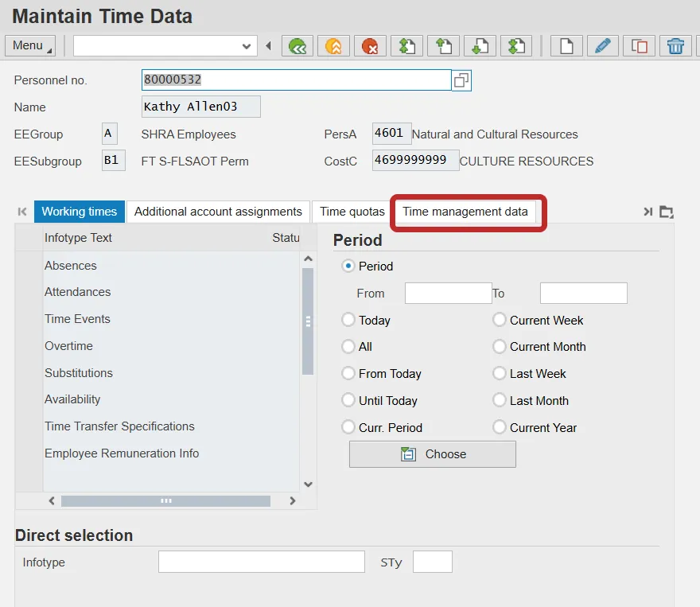Image resolution: width=700 pixels, height=607 pixels.
Task: Click the Copy record icon
Action: (x=639, y=46)
